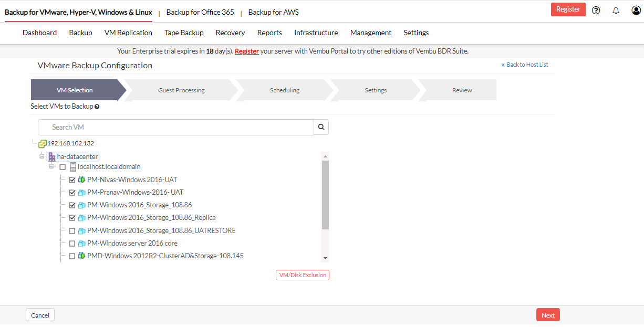Go to the Settings wizard step

point(376,90)
